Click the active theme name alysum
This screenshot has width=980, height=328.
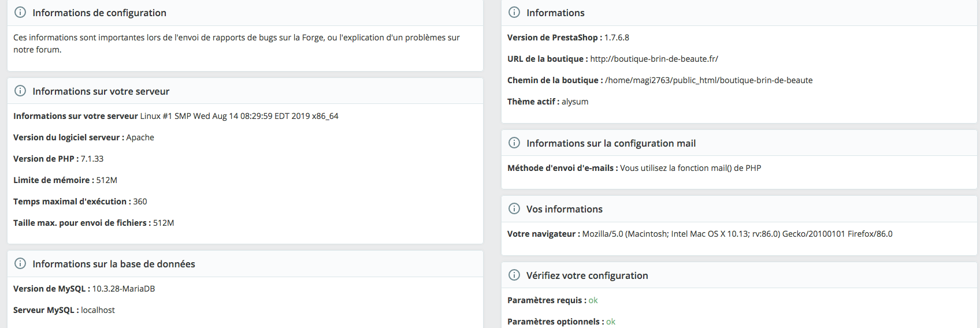[x=575, y=102]
